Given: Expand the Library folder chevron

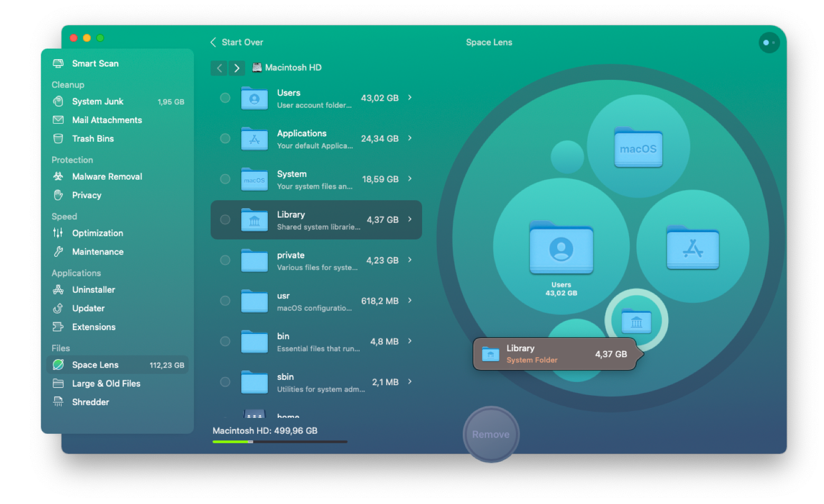Looking at the screenshot, I should [x=410, y=219].
